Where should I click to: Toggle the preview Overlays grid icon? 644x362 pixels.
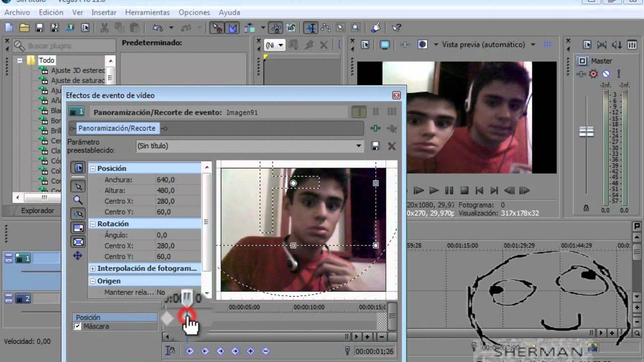pos(548,44)
